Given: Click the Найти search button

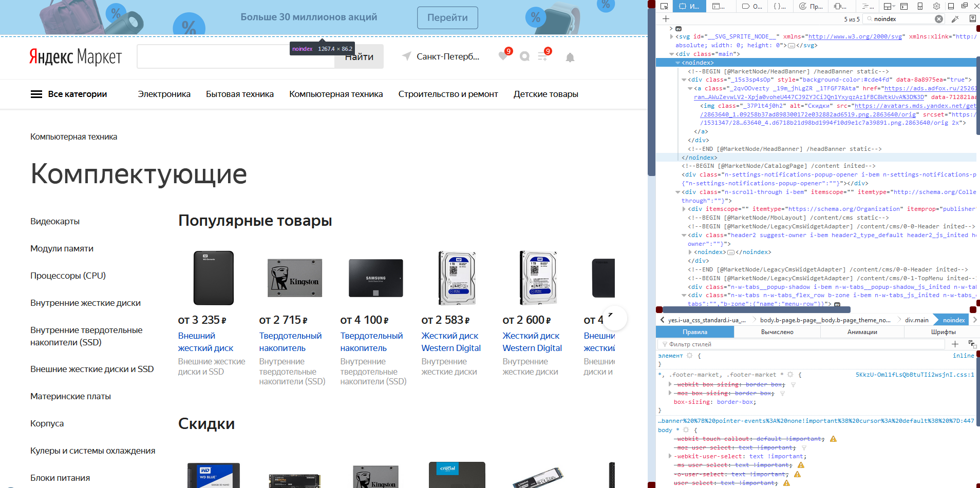Looking at the screenshot, I should (x=359, y=56).
